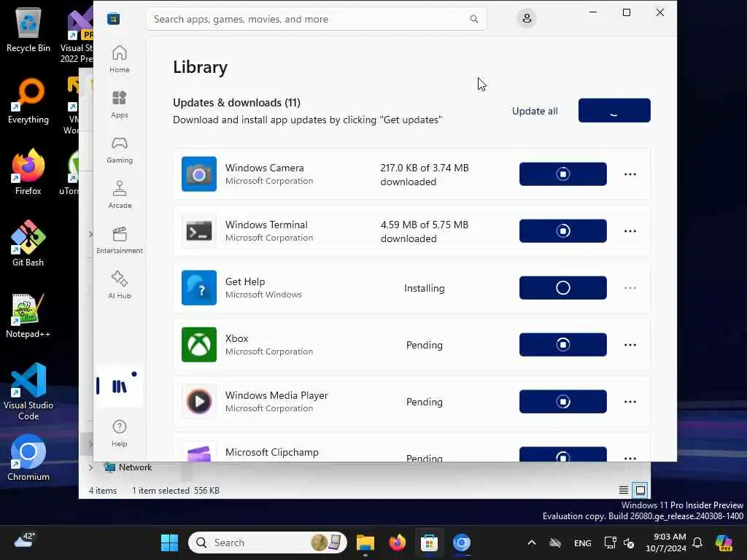Select Git Bash desktop shortcut
The width and height of the screenshot is (747, 560).
(x=28, y=244)
